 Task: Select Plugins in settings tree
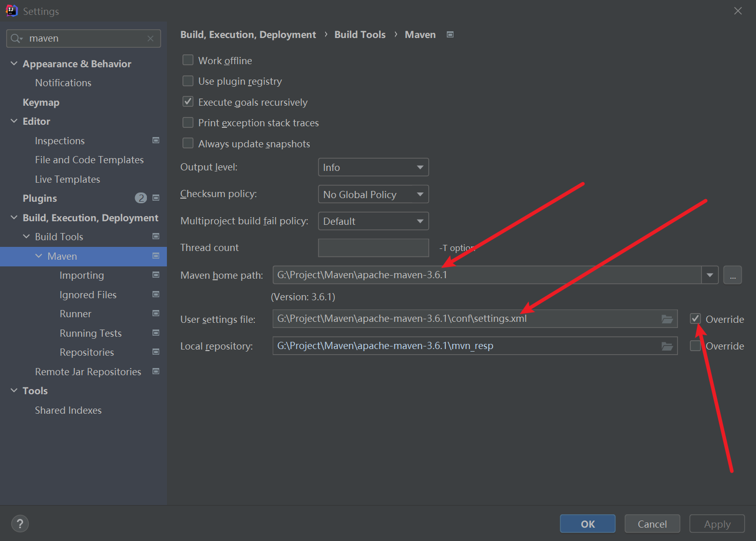(40, 198)
